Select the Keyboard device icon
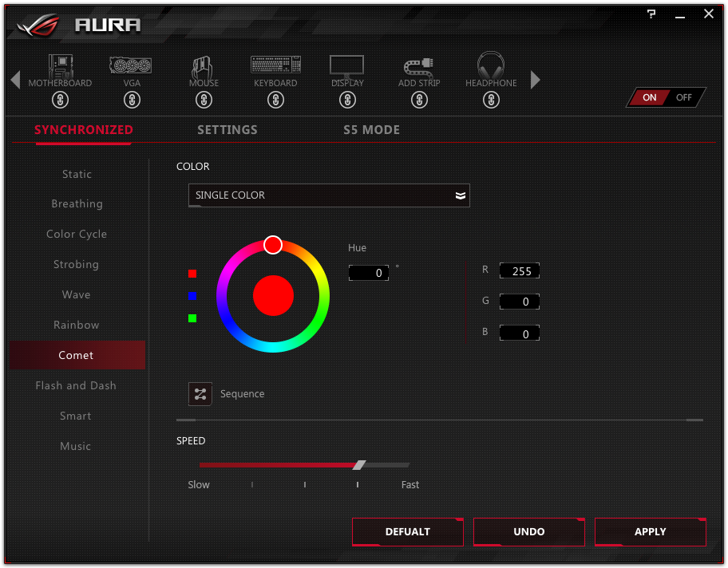Viewport: 728px width, 568px height. [275, 64]
